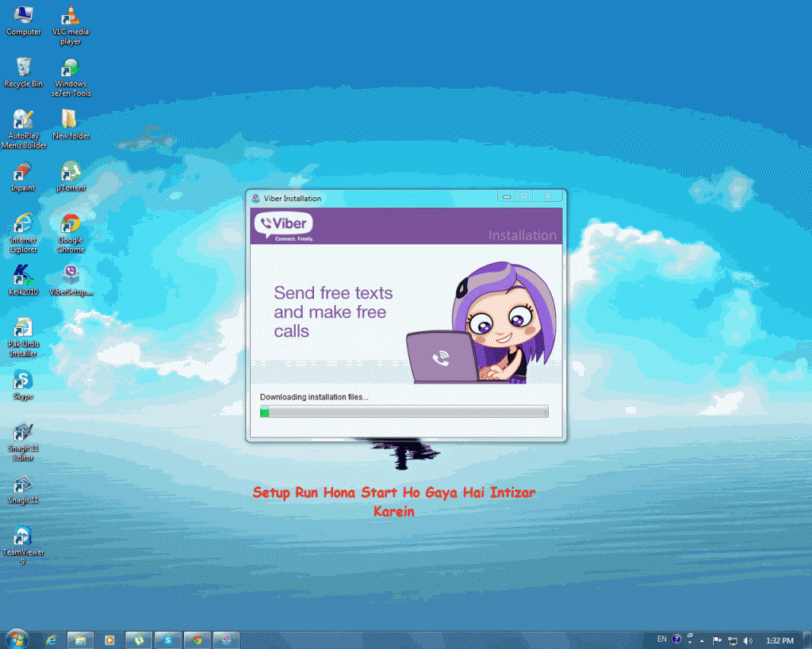Open the network tray icon
The image size is (812, 649).
click(732, 641)
